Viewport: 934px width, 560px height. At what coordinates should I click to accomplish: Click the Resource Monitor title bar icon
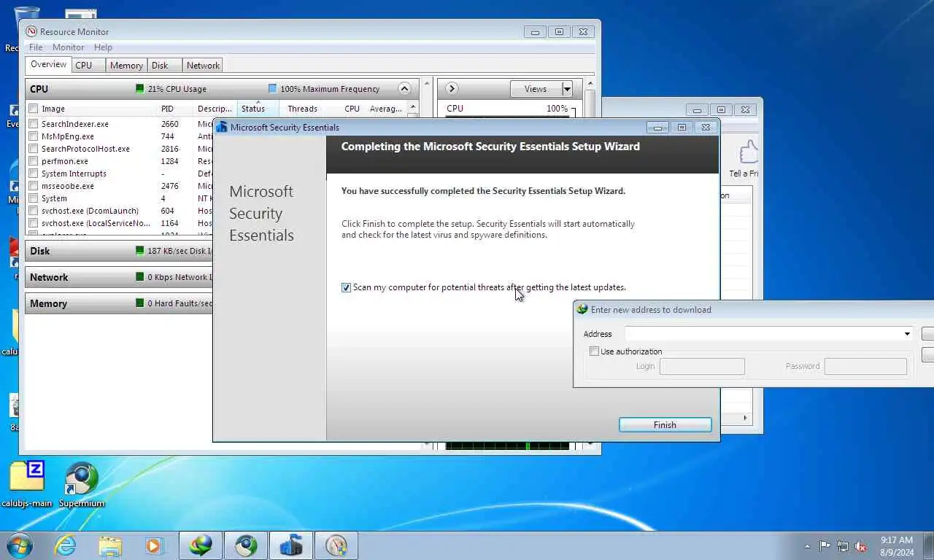click(31, 32)
